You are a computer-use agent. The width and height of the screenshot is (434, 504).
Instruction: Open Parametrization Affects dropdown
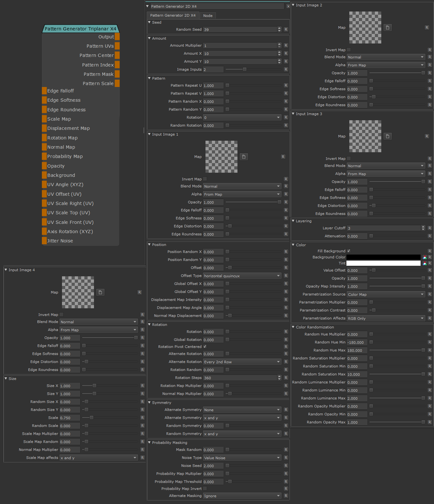(x=386, y=318)
